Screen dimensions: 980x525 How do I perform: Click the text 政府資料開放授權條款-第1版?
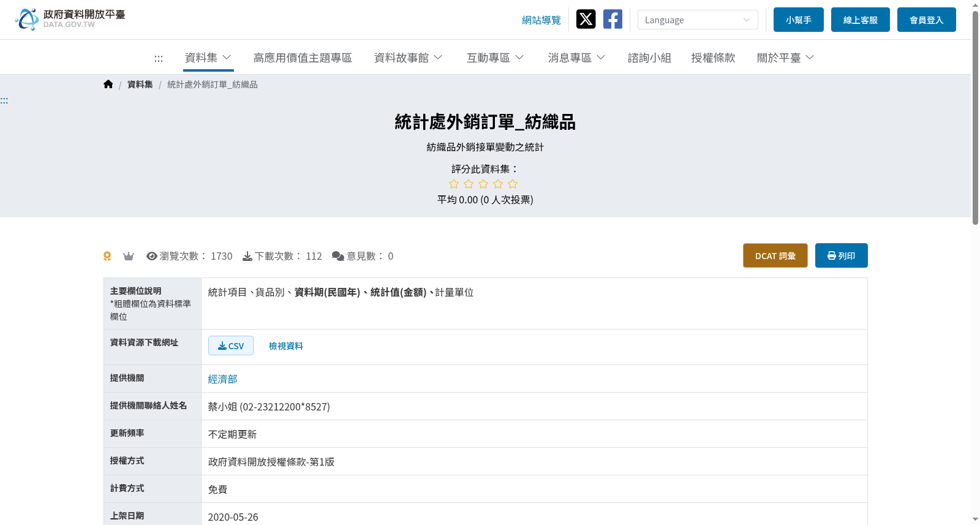coord(271,462)
